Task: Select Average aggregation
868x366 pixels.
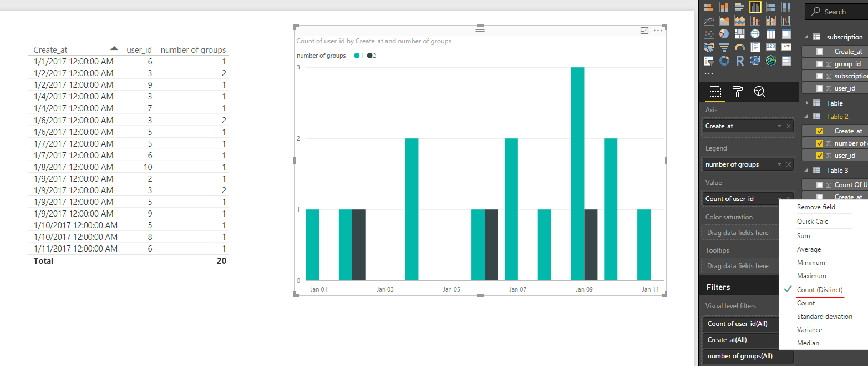Action: [809, 249]
